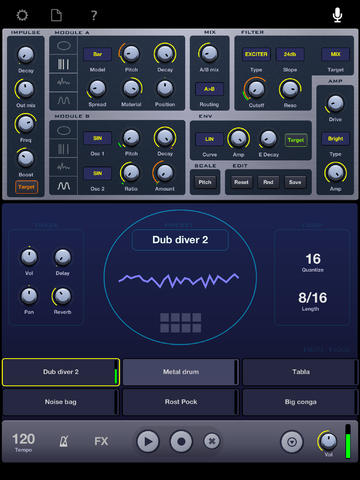Toggle the green Env Target button

click(x=296, y=140)
